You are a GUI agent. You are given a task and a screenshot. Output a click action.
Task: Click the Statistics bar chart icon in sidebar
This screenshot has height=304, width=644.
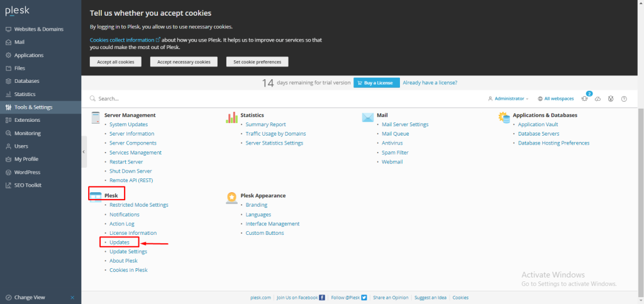click(x=8, y=94)
